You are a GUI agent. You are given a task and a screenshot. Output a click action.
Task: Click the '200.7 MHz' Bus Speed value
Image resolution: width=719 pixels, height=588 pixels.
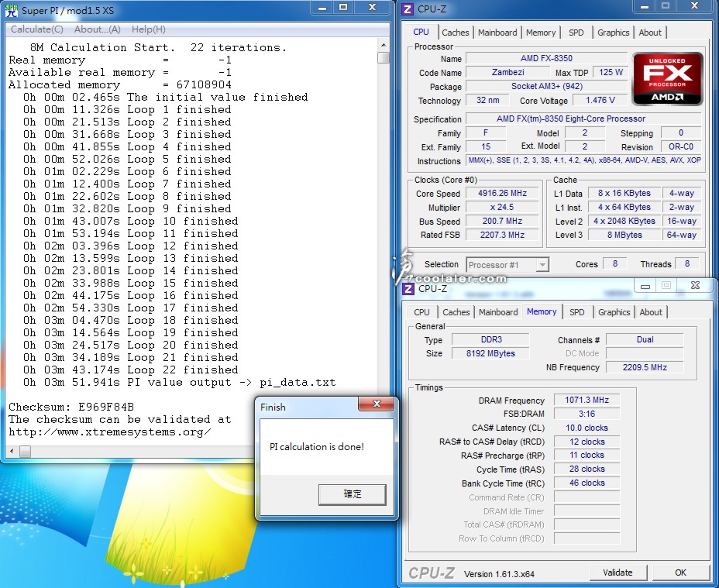click(x=502, y=221)
